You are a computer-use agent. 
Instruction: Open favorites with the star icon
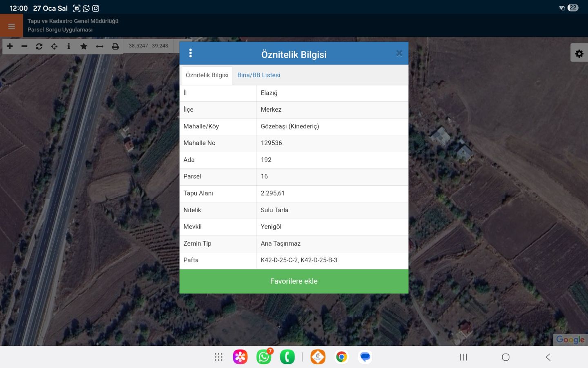click(x=84, y=46)
